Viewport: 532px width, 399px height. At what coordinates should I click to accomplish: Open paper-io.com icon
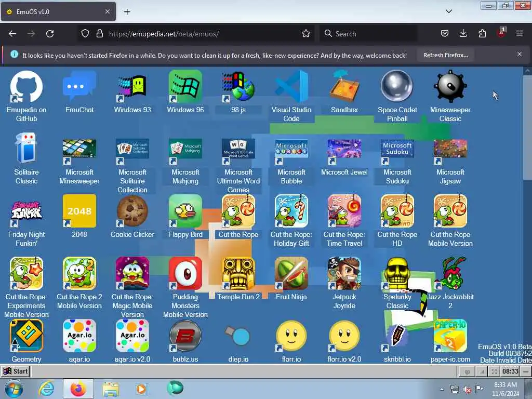click(450, 336)
